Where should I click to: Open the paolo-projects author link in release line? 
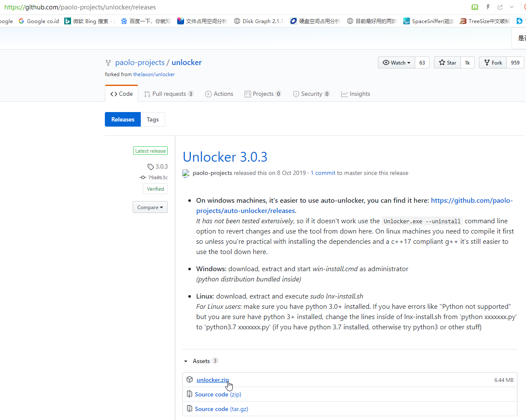(x=213, y=173)
